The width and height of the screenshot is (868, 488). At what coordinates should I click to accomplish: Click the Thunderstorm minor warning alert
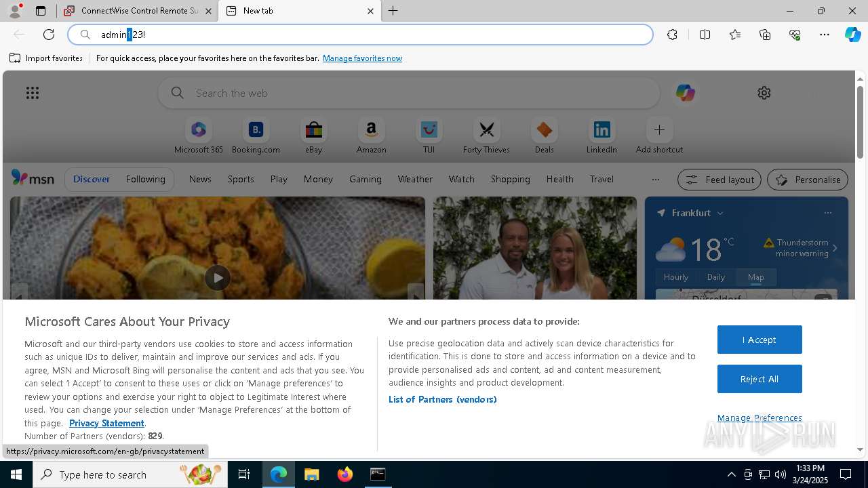pos(801,248)
